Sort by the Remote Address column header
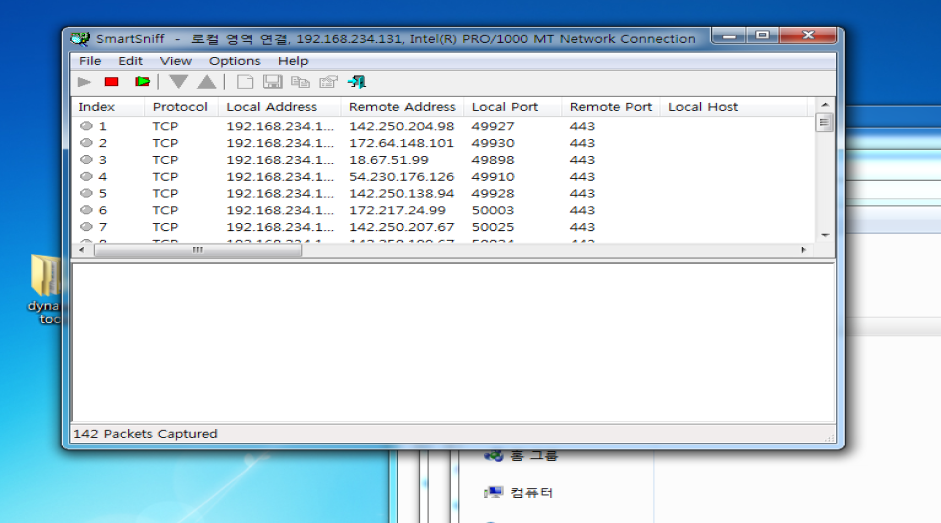Viewport: 941px width, 523px height. click(x=402, y=107)
